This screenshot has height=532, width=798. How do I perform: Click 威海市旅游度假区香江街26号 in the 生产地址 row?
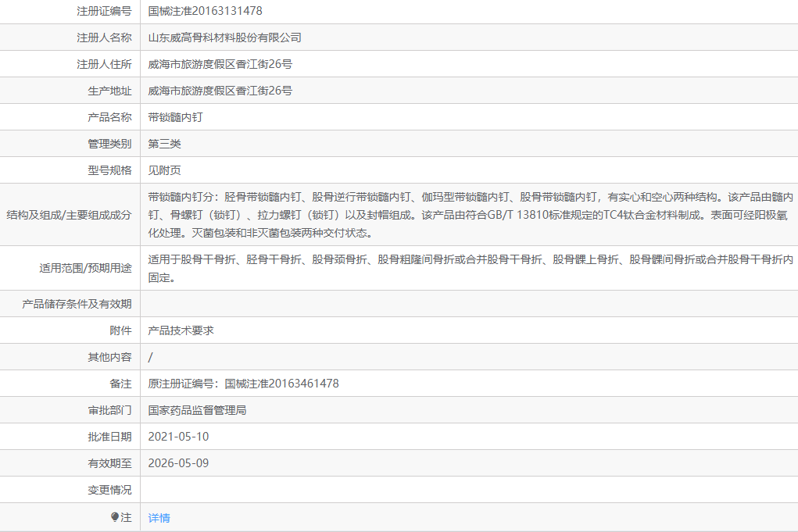point(220,91)
